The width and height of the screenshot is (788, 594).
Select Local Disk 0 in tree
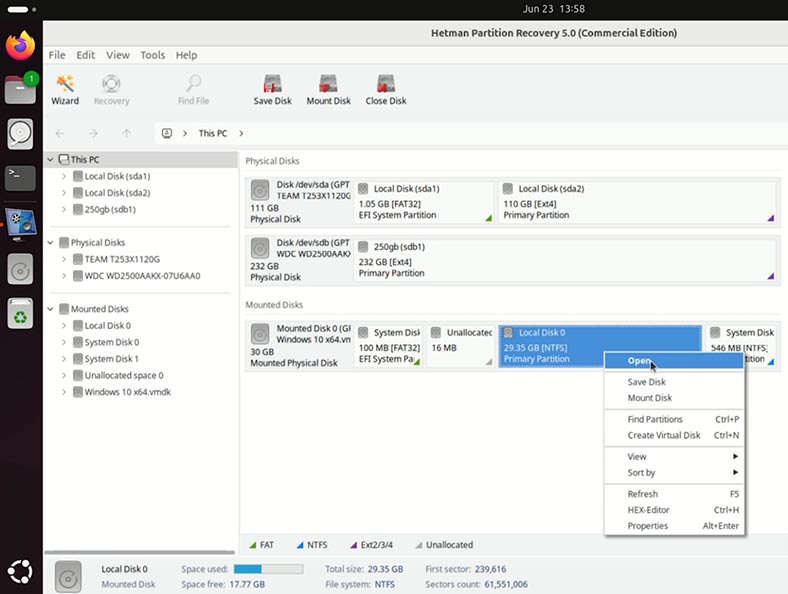click(108, 325)
